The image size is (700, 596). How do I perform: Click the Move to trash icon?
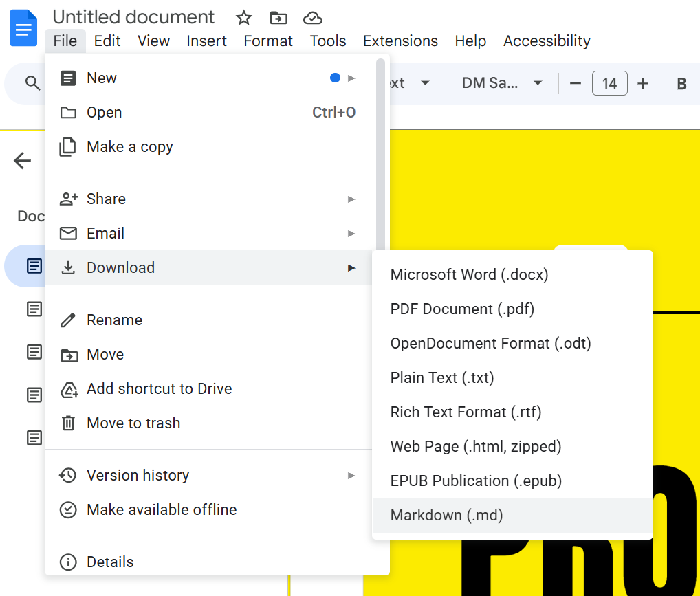pos(68,423)
